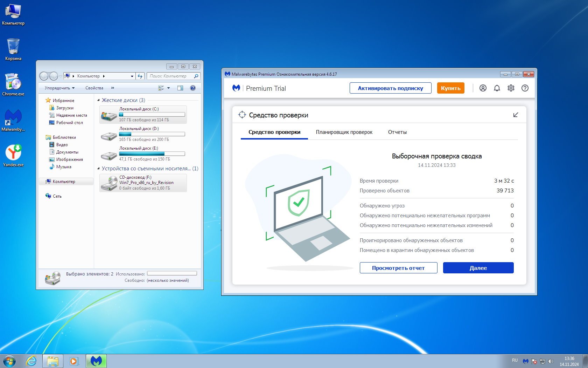Click the Malwarebytes taskbar button

pos(96,361)
